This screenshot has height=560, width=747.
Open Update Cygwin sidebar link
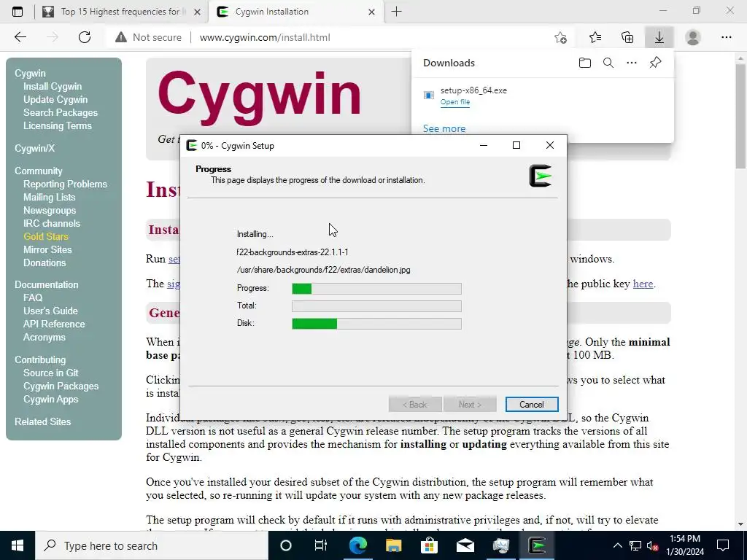pos(55,99)
